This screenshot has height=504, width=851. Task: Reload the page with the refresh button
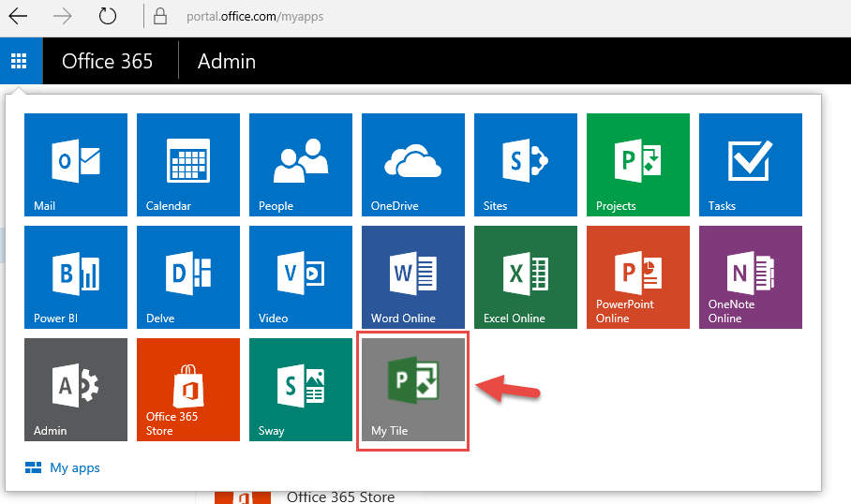[108, 16]
